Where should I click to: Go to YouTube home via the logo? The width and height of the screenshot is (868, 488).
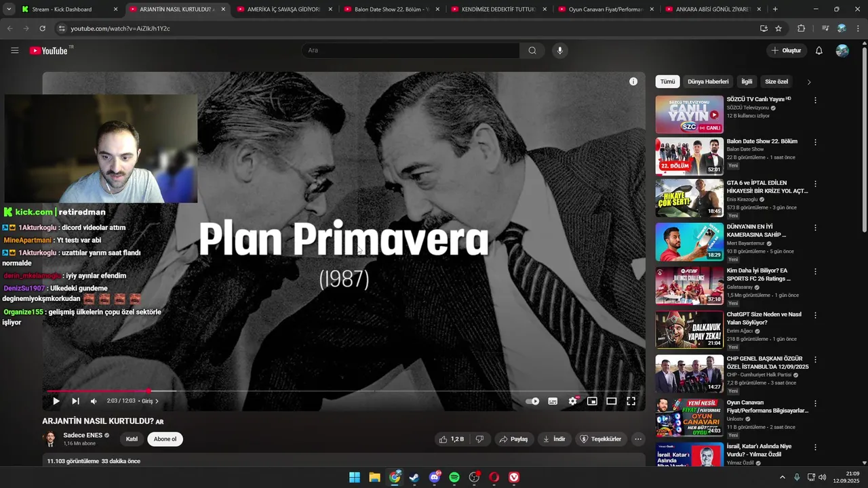click(49, 51)
